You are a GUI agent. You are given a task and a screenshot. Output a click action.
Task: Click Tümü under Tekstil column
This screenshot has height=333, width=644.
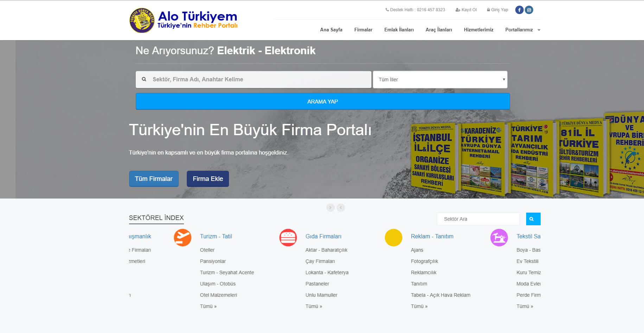(x=525, y=306)
